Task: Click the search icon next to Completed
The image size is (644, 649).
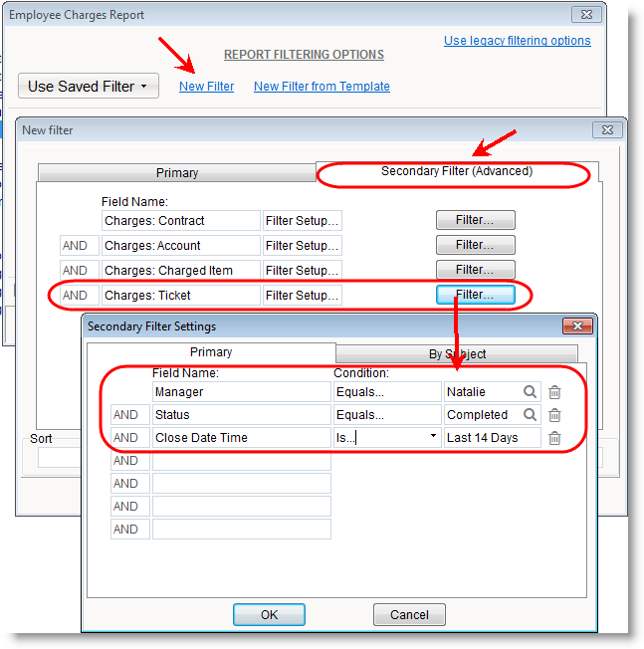Action: pos(531,415)
